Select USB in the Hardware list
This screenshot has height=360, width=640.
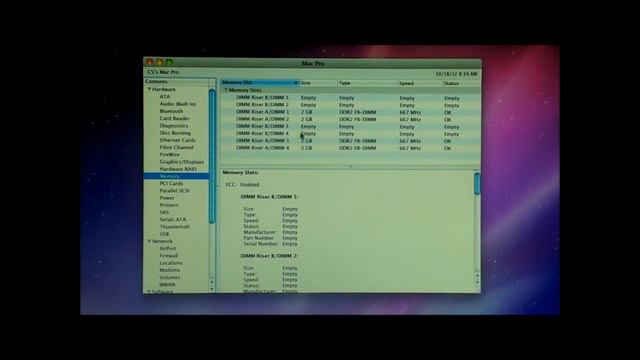[x=164, y=234]
